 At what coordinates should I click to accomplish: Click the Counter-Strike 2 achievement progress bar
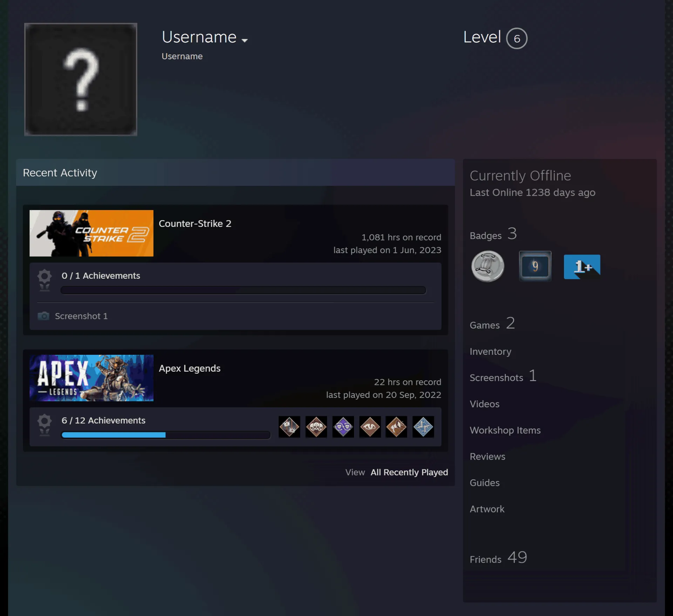(x=243, y=290)
